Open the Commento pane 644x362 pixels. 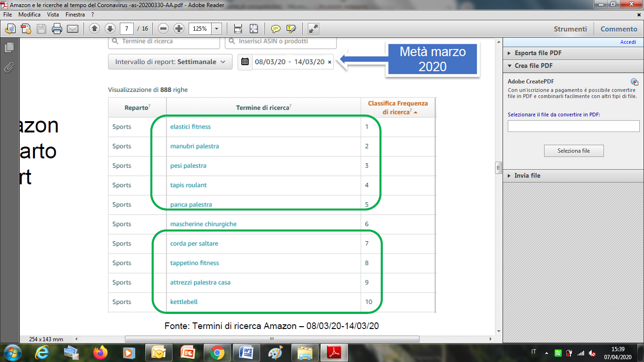[x=619, y=29]
